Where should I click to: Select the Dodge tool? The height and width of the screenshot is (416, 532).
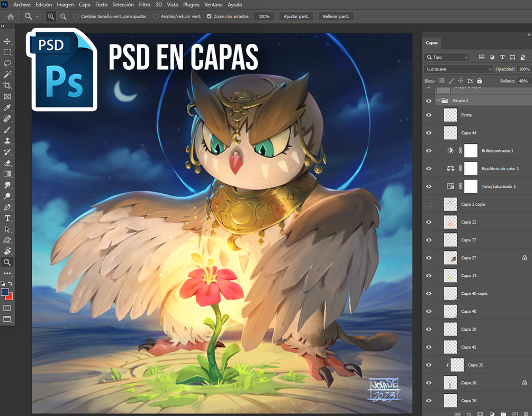(x=7, y=196)
